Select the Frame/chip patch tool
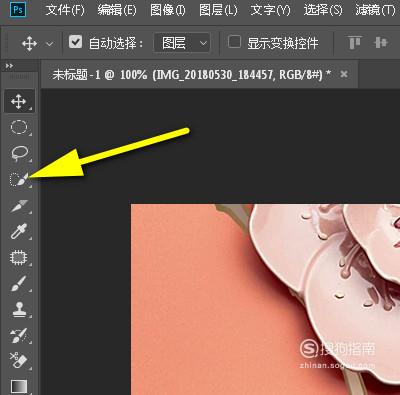The width and height of the screenshot is (400, 395). (19, 258)
